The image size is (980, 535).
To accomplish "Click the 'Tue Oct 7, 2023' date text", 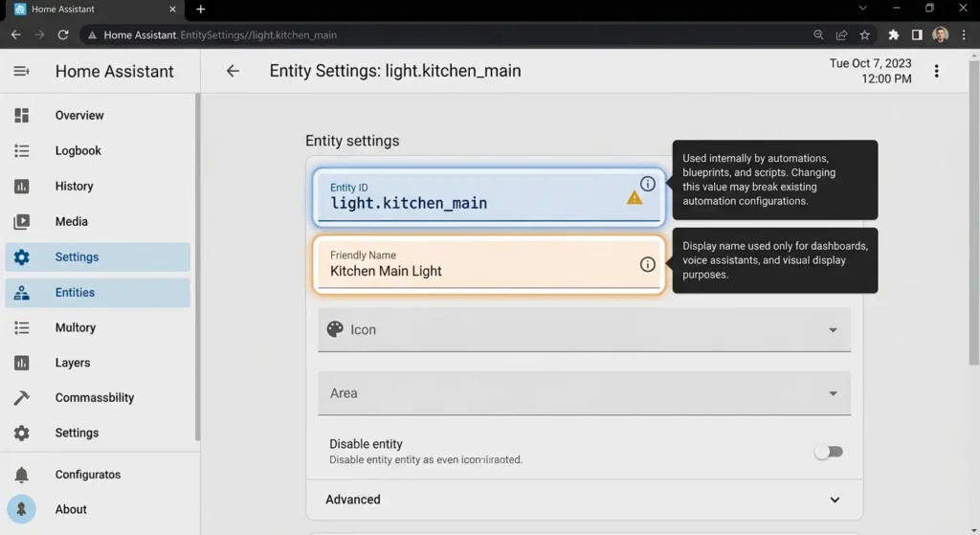I will point(870,63).
